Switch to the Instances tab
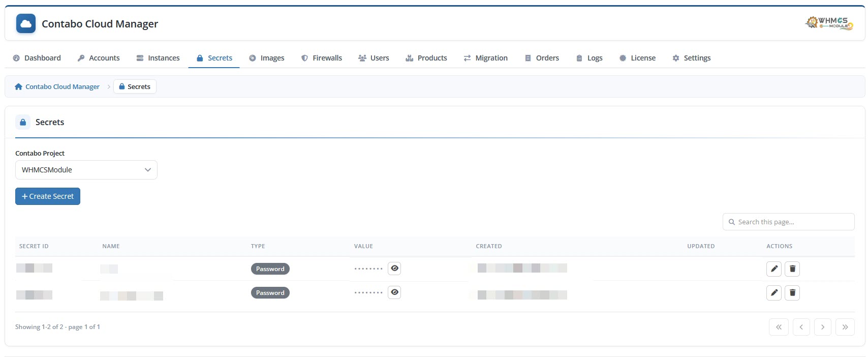 coord(158,58)
